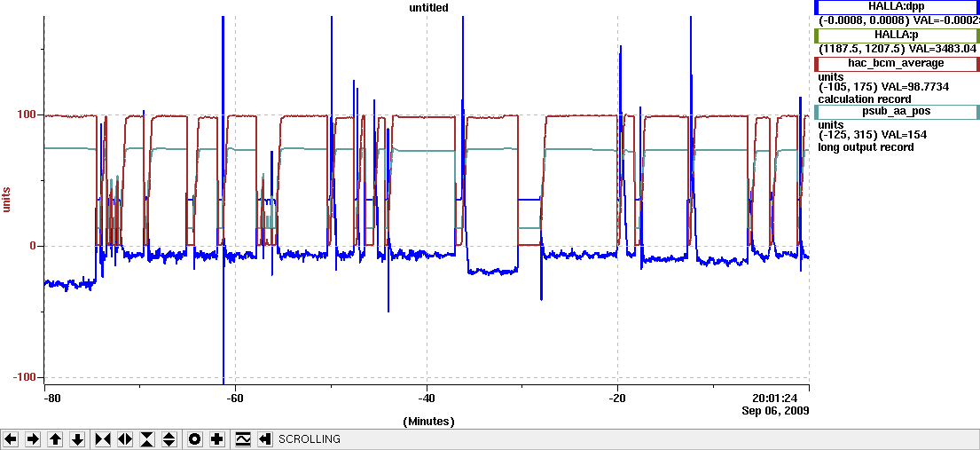Screen dimensions: 980x450
Task: Toggle the waveform display mode icon
Action: (242, 439)
